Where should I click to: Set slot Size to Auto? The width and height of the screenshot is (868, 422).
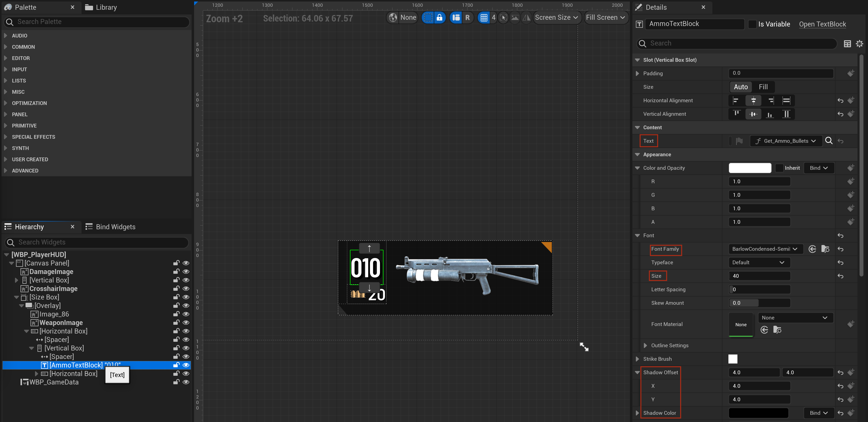coord(741,87)
